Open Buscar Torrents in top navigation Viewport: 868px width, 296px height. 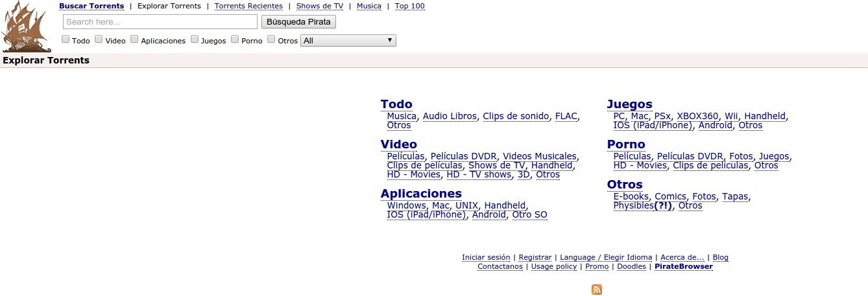(x=91, y=6)
